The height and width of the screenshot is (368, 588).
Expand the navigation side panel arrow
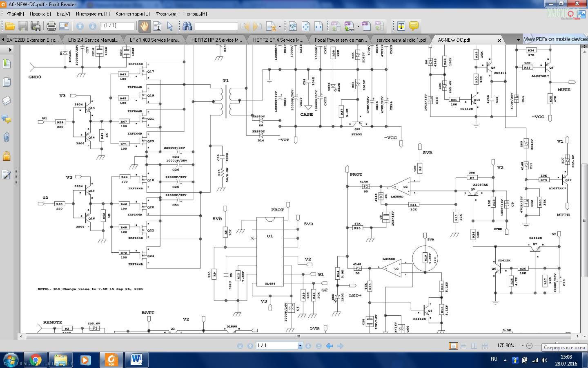10,49
